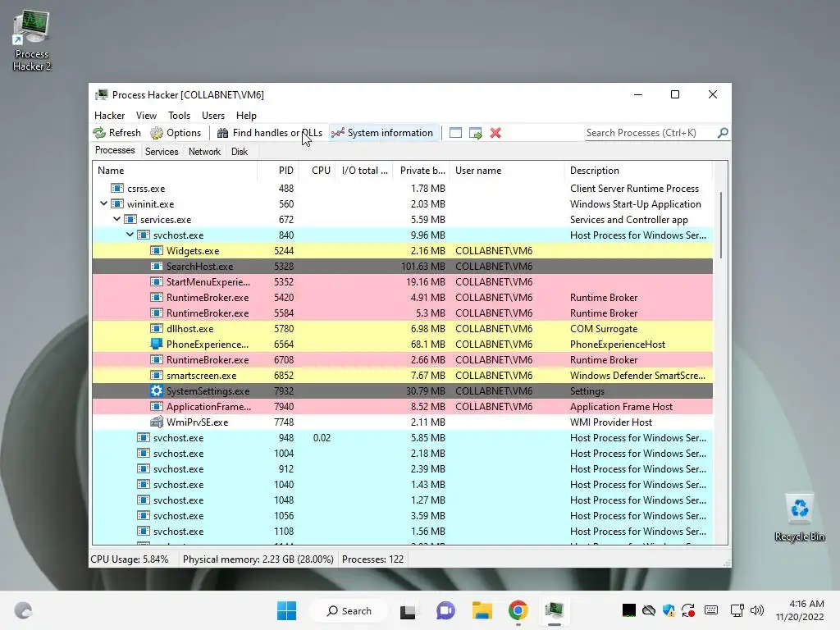
Task: Collapse the services.exe tree node
Action: point(116,219)
